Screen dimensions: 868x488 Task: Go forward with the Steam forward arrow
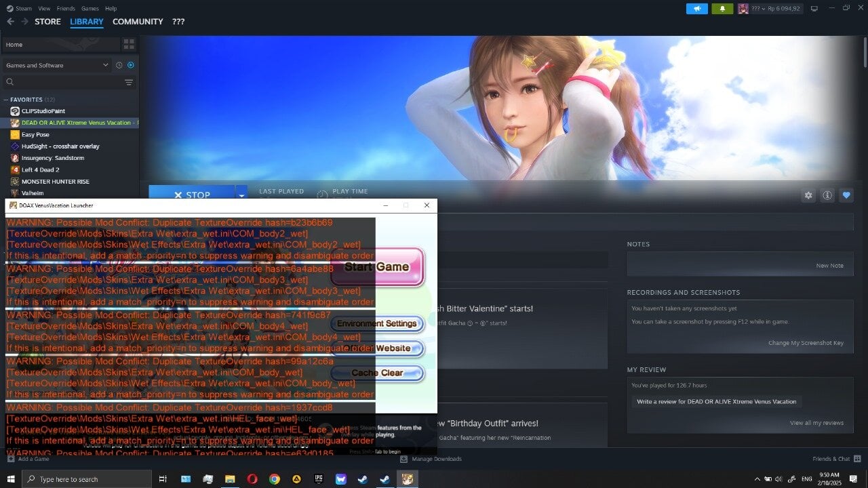coord(25,22)
